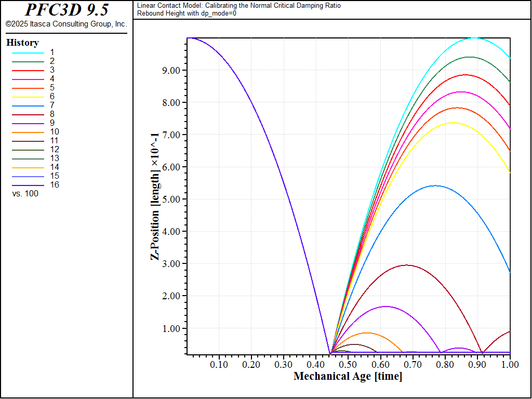
Task: Click legend label number 16
Action: [54, 184]
